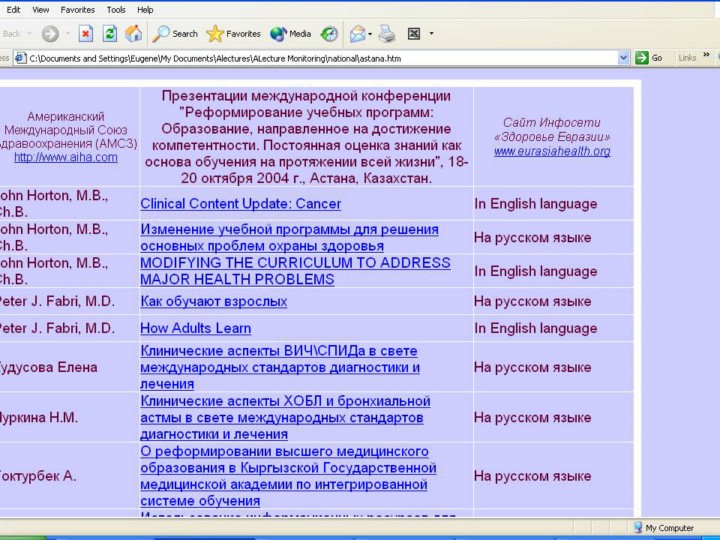Click the History clock icon
Viewport: 720px width, 540px height.
tap(329, 33)
